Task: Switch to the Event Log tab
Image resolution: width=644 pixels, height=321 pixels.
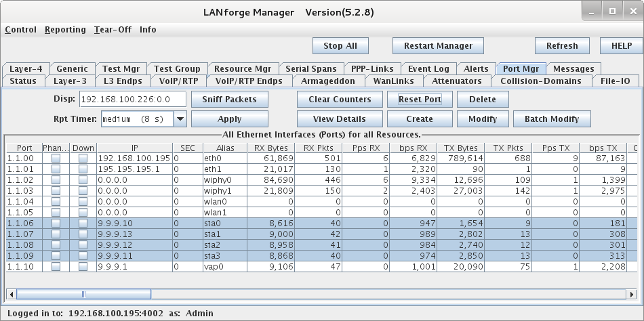Action: [428, 68]
